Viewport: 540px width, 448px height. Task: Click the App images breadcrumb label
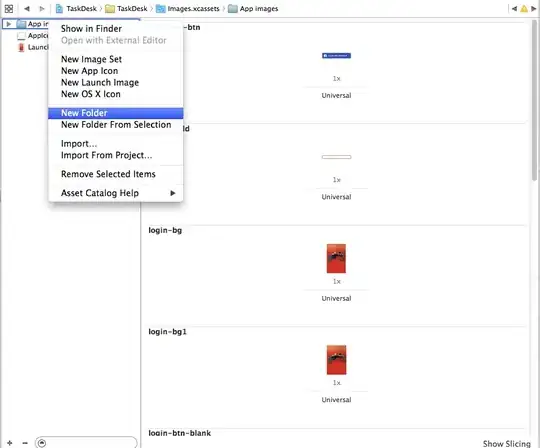coord(259,9)
